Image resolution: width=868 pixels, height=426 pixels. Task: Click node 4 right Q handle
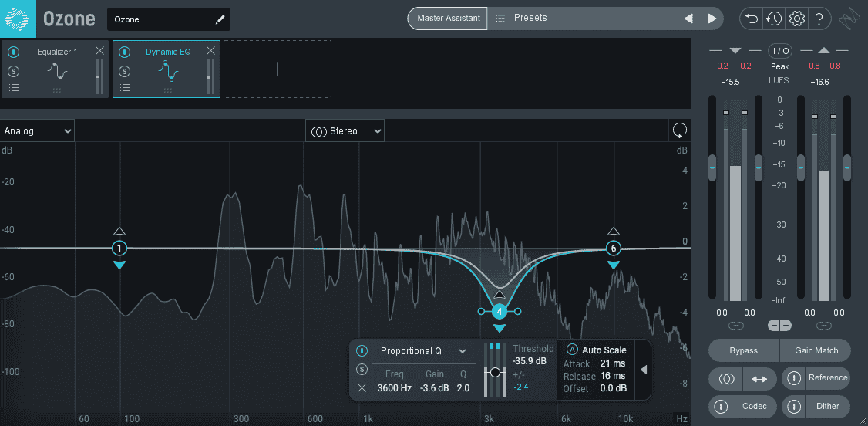tap(517, 312)
